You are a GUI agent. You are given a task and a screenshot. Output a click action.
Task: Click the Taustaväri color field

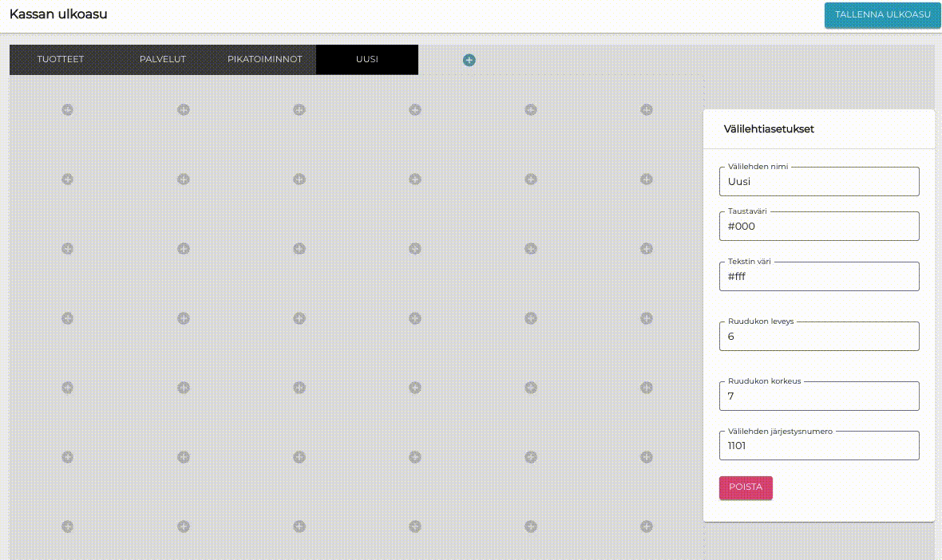819,227
